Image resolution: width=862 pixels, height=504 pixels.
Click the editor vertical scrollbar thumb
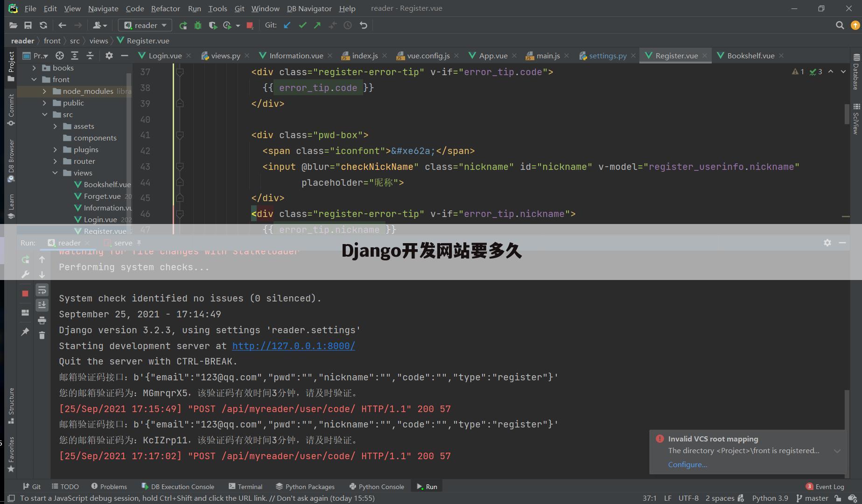click(x=846, y=114)
